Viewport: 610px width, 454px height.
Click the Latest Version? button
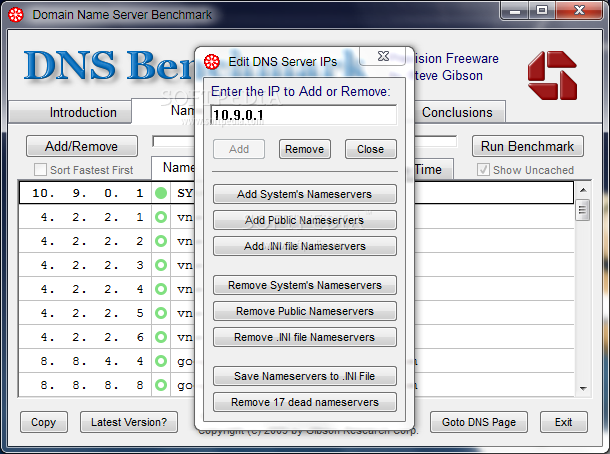pyautogui.click(x=129, y=422)
